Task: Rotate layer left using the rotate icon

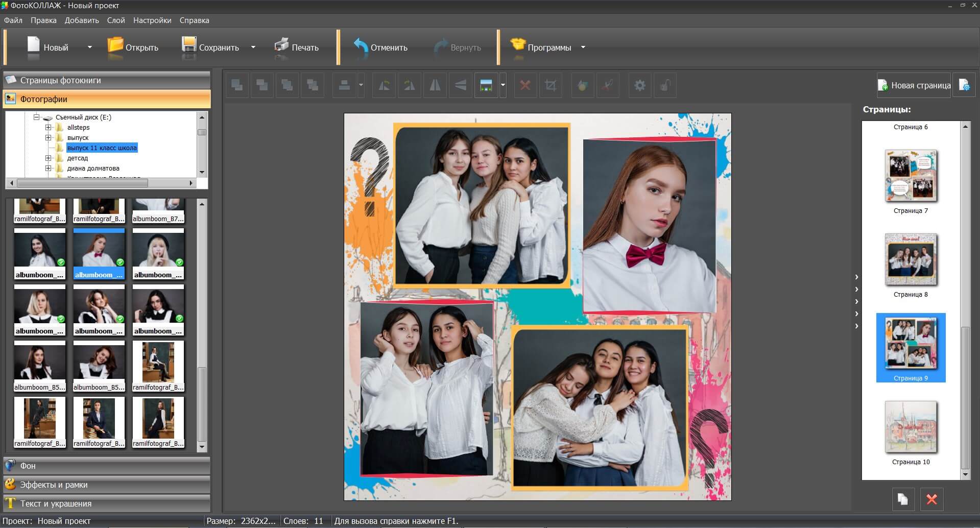Action: tap(384, 85)
